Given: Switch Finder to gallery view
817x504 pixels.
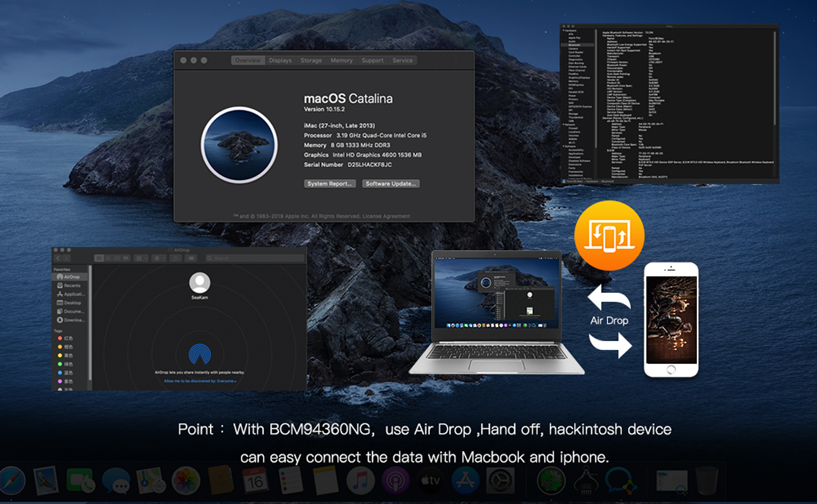Looking at the screenshot, I should pos(126,258).
